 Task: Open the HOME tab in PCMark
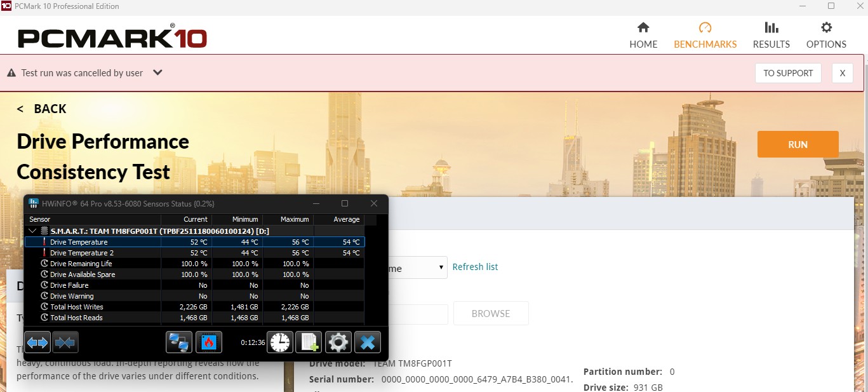click(x=643, y=35)
